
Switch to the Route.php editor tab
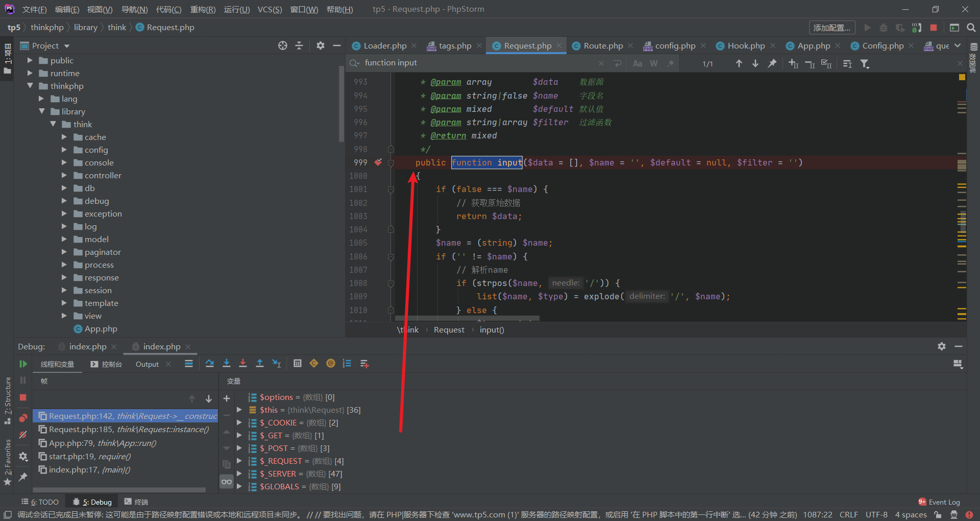(x=602, y=45)
